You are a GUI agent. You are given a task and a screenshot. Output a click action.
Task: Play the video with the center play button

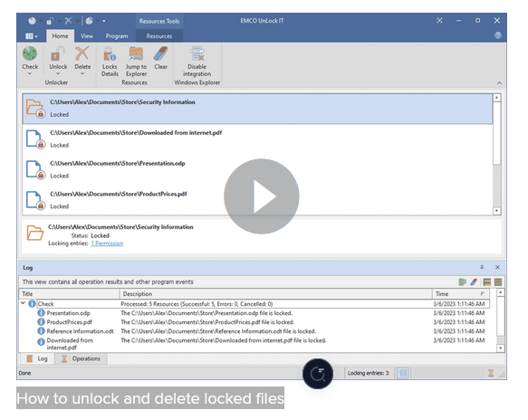[x=262, y=196]
